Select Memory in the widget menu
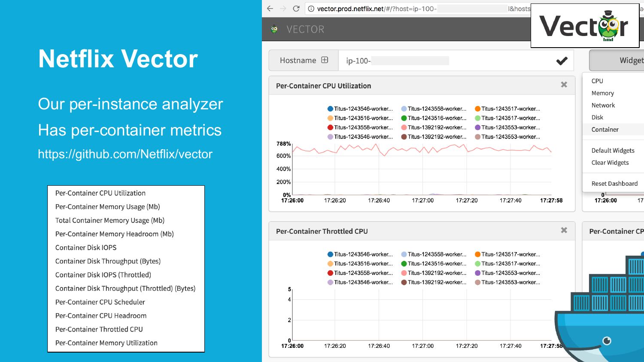 coord(602,93)
